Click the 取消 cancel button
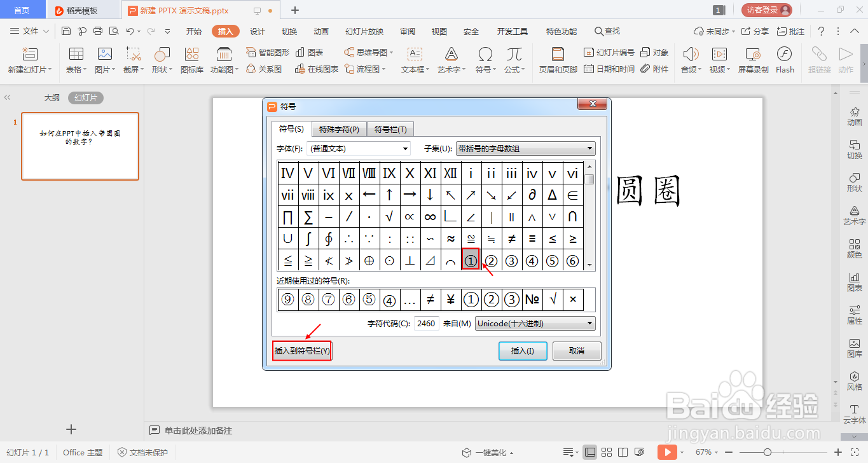This screenshot has width=868, height=463. 575,350
